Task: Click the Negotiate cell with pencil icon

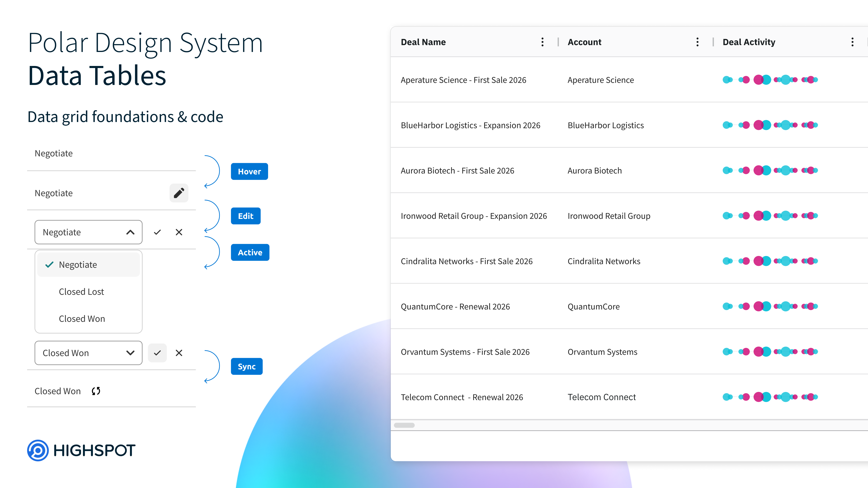Action: [x=111, y=193]
